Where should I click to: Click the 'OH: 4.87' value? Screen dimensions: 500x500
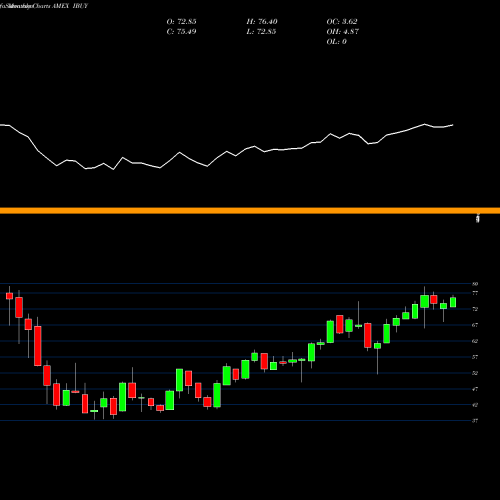tap(342, 32)
